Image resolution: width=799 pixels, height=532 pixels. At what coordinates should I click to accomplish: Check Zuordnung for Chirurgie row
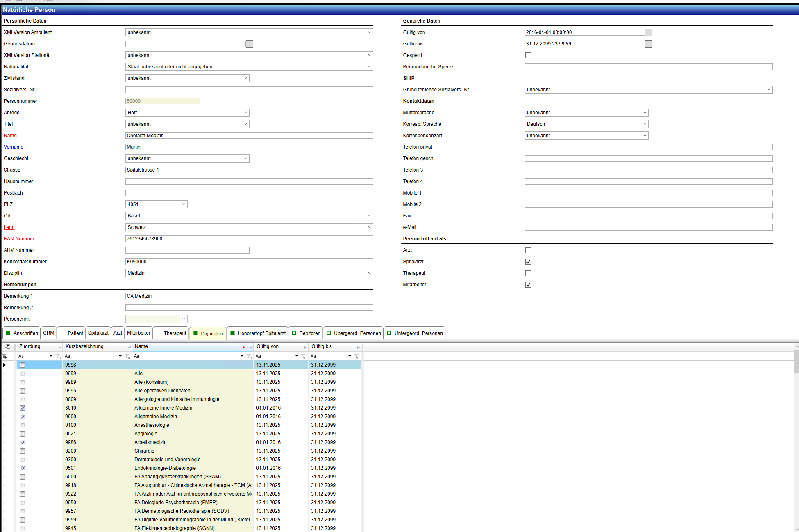tap(23, 451)
